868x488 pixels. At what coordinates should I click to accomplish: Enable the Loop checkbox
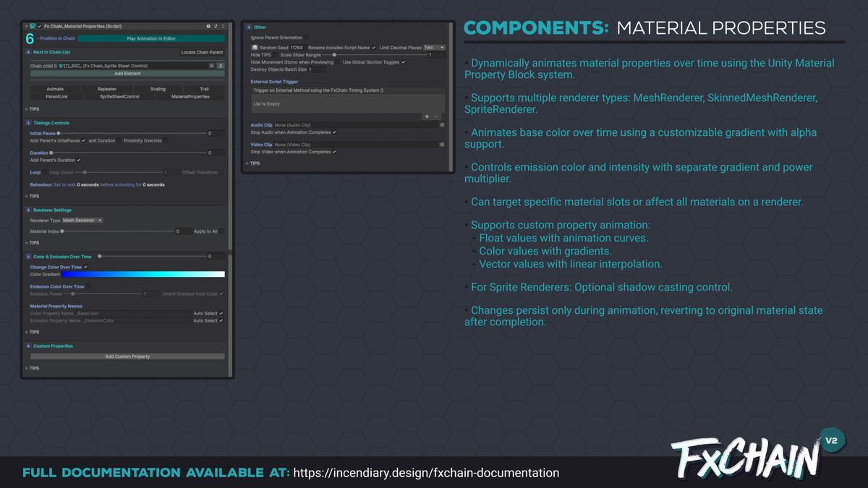tap(45, 172)
